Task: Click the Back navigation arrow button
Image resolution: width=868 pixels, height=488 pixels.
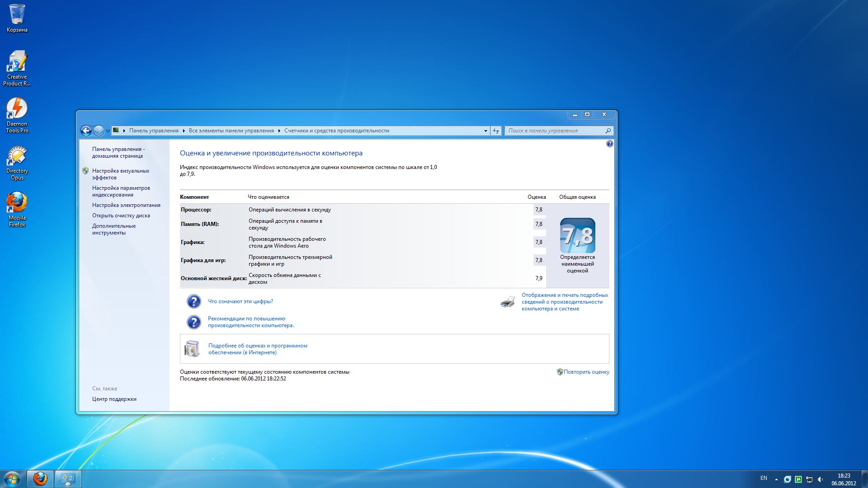Action: click(86, 131)
